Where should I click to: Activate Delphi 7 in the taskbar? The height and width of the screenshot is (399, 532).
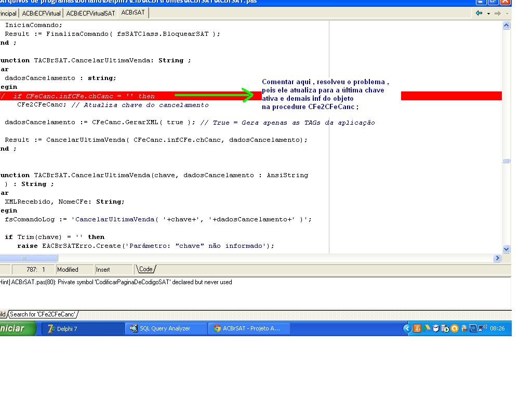[83, 328]
